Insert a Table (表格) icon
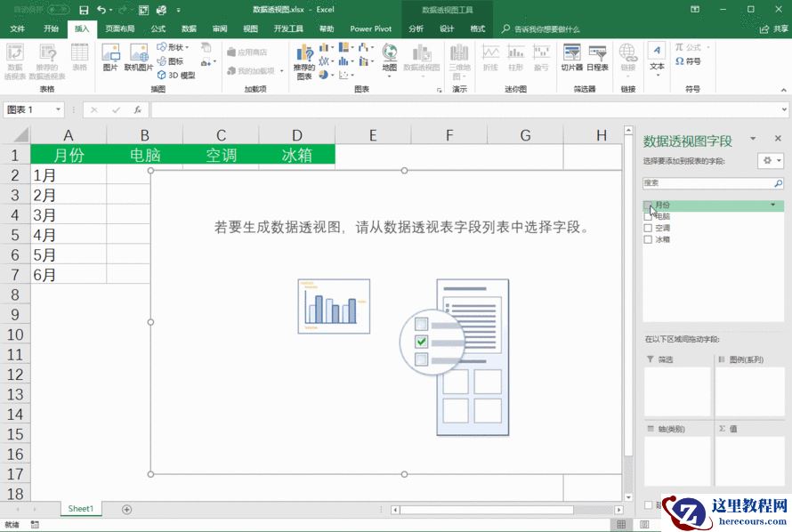 pos(79,57)
